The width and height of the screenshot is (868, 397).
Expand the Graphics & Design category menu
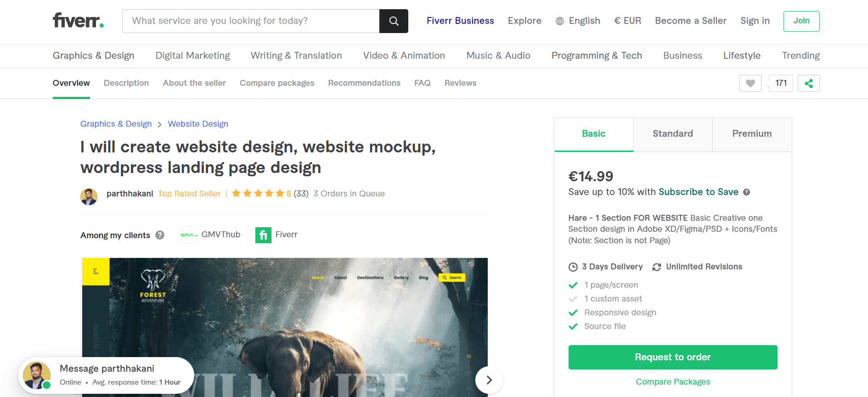point(93,56)
